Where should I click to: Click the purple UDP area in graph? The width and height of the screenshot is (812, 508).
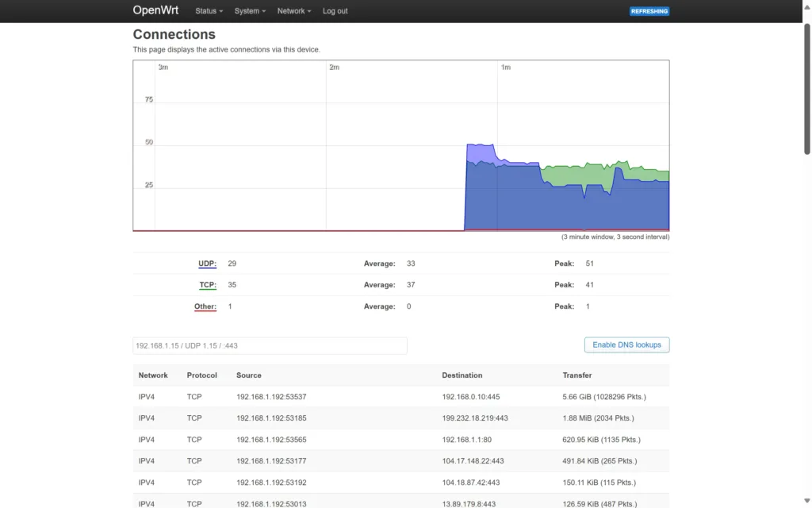pos(480,154)
